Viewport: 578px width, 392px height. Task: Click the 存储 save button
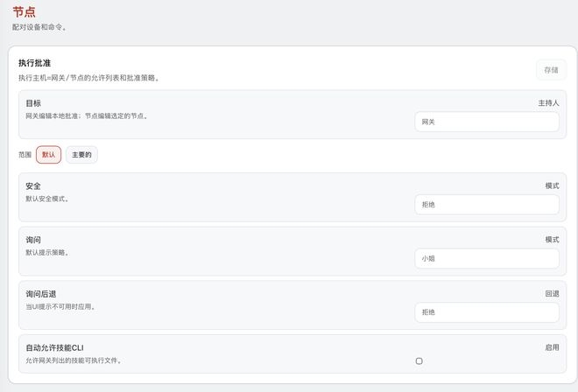click(551, 70)
